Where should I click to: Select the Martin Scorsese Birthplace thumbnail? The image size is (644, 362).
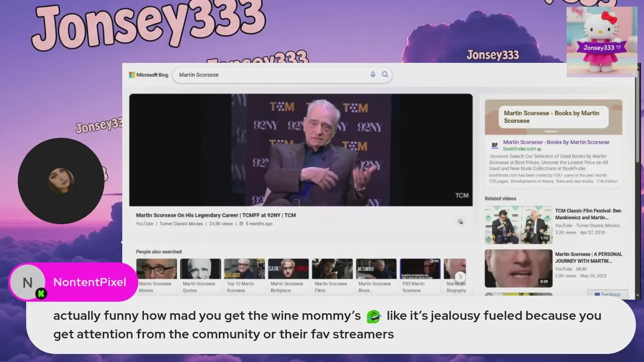[x=288, y=269]
